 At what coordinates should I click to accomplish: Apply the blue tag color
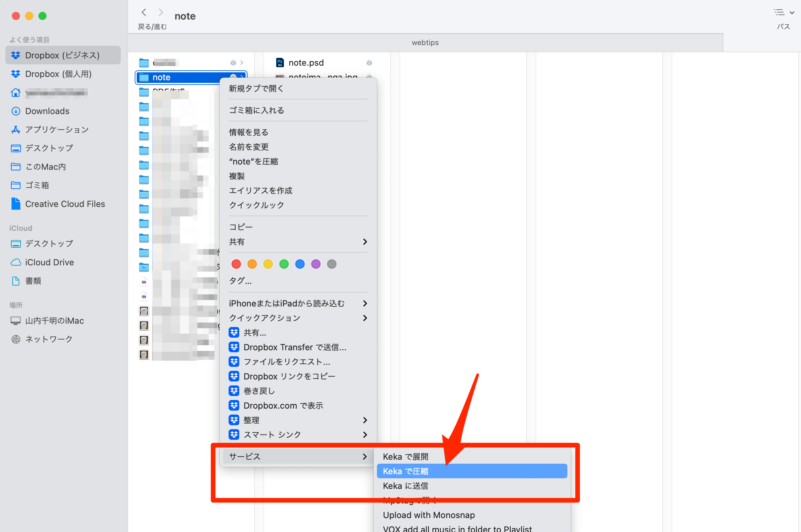pos(300,264)
